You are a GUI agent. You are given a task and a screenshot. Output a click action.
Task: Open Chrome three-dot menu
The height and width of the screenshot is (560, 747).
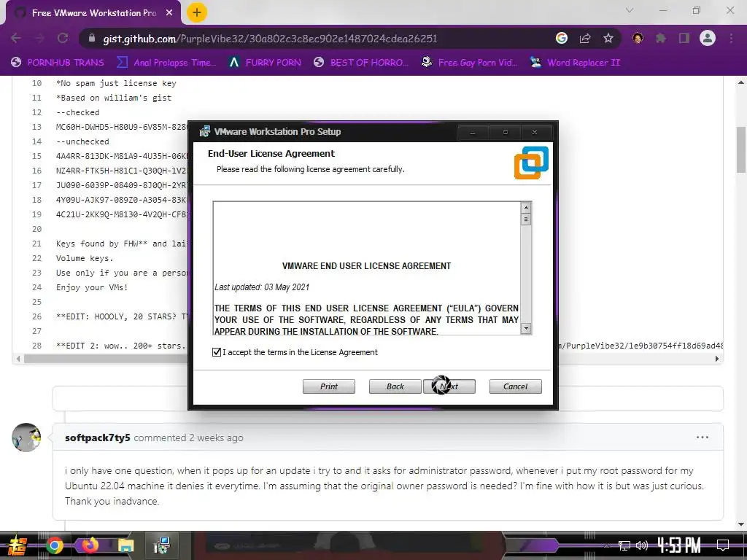coord(731,38)
